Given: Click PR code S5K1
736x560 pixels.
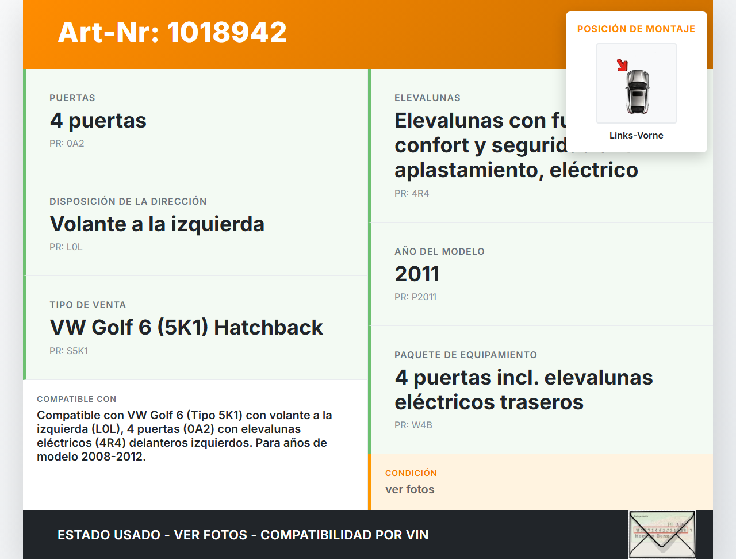Looking at the screenshot, I should pos(69,351).
